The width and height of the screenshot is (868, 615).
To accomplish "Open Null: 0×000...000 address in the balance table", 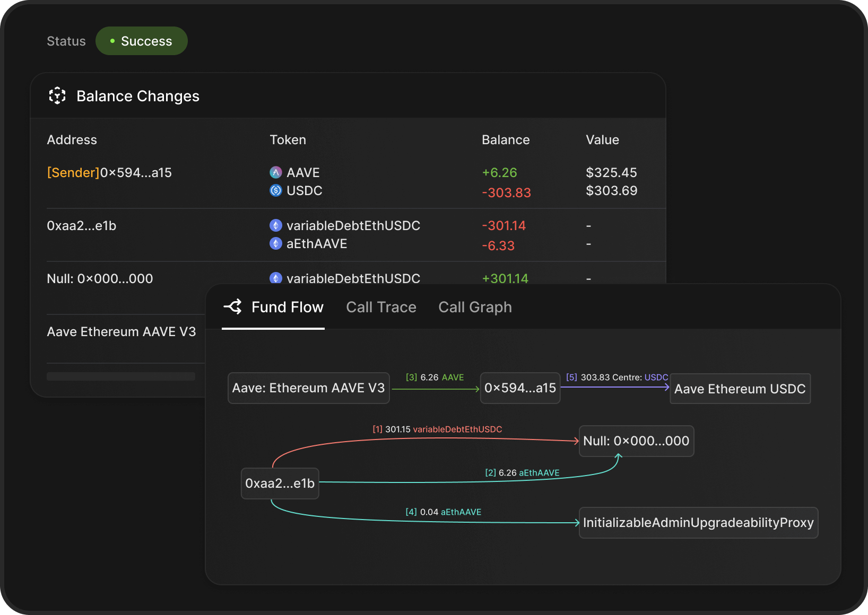I will [100, 279].
